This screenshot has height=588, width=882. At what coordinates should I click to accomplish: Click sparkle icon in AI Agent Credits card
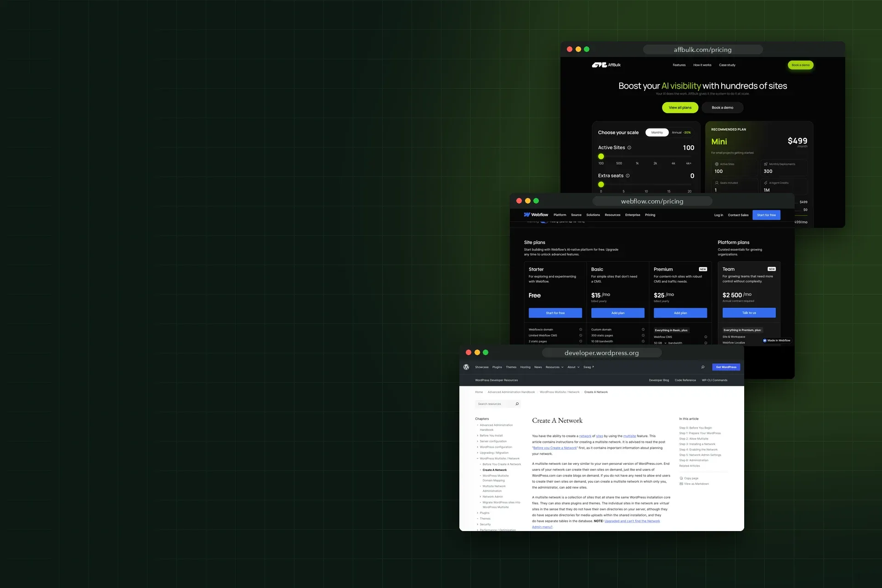(766, 183)
